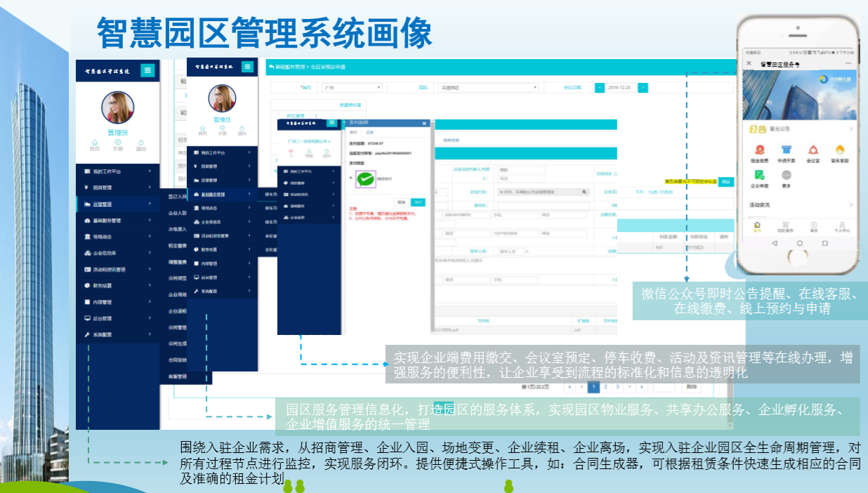The width and height of the screenshot is (868, 493).
Task: Tap the 联系客服 customer service icon
Action: click(x=839, y=150)
